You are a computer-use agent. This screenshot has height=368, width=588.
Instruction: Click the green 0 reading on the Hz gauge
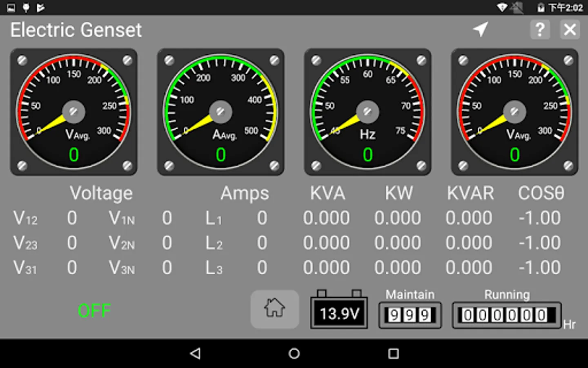pos(367,155)
